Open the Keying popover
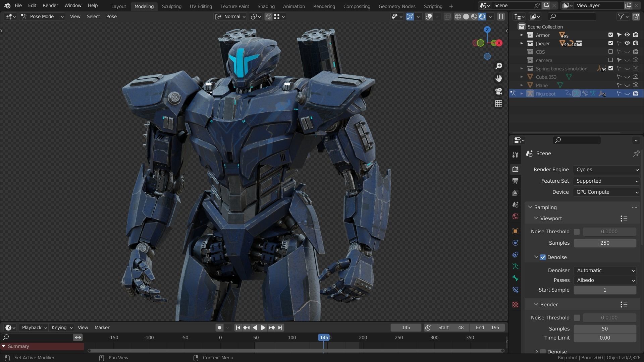This screenshot has height=362, width=644. click(62, 327)
